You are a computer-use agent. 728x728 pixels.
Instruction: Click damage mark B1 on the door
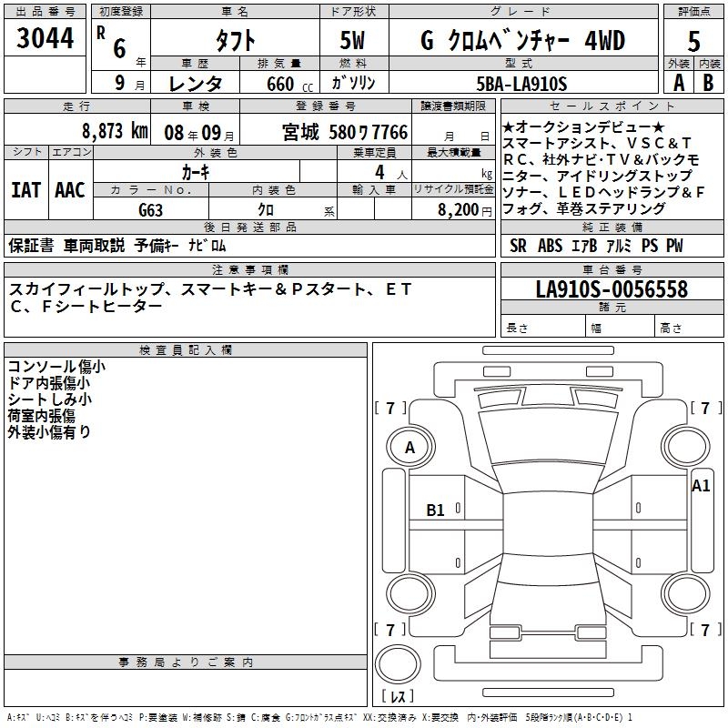(435, 511)
